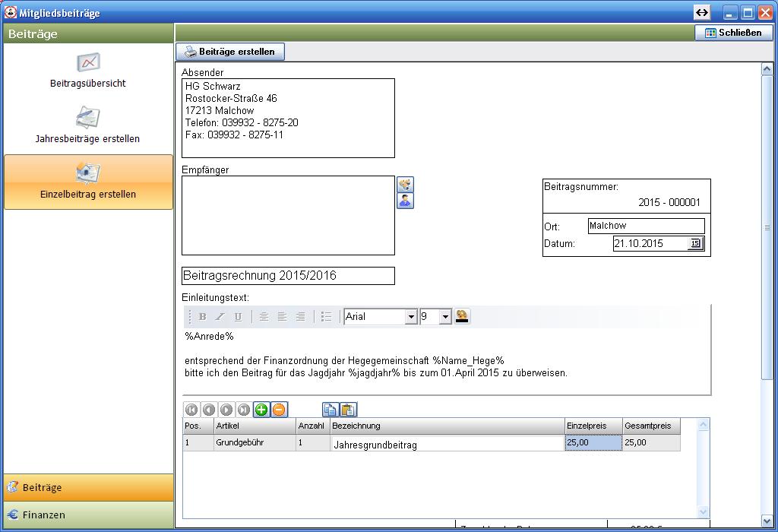
Task: Toggle underline formatting in Einleitungstext
Action: [238, 317]
